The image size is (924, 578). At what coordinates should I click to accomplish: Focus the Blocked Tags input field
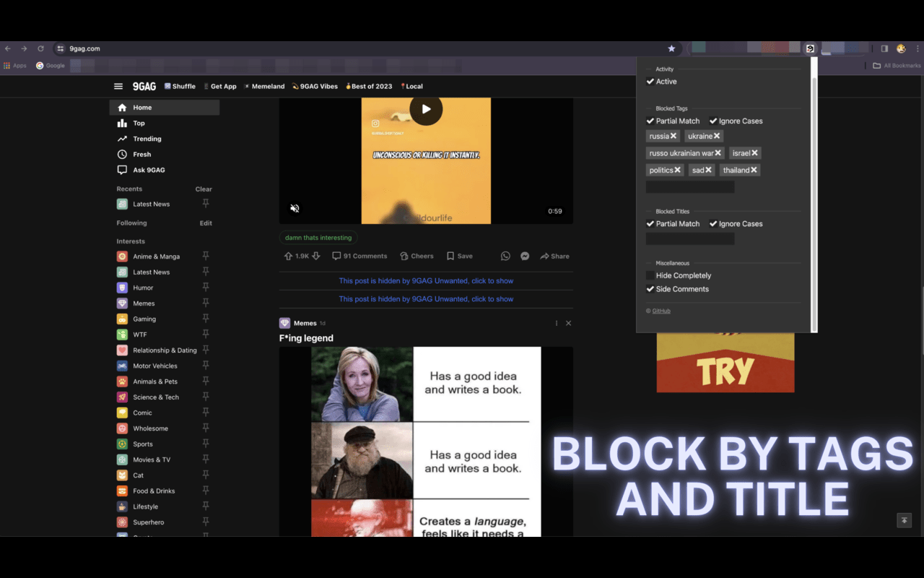point(689,187)
